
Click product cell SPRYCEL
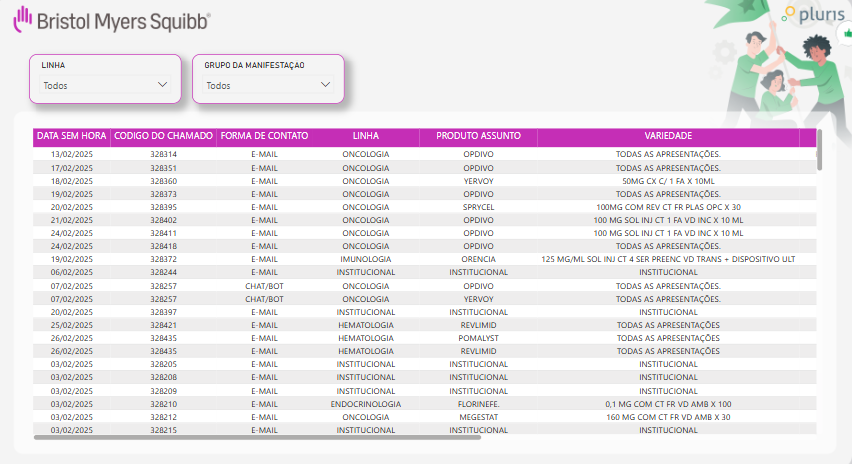(478, 208)
